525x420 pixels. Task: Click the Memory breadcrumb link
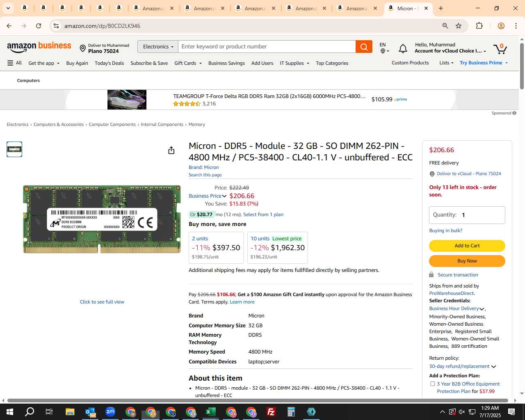tap(196, 124)
